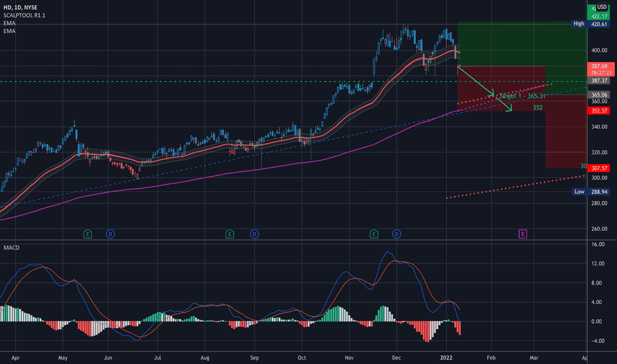Select the MACD indicator label
This screenshot has height=364, width=617.
coord(11,248)
